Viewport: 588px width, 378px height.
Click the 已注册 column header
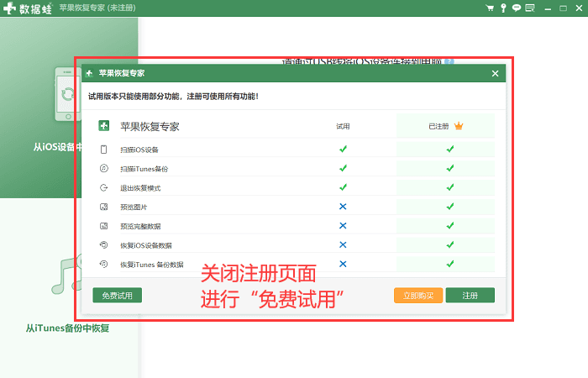coord(438,126)
